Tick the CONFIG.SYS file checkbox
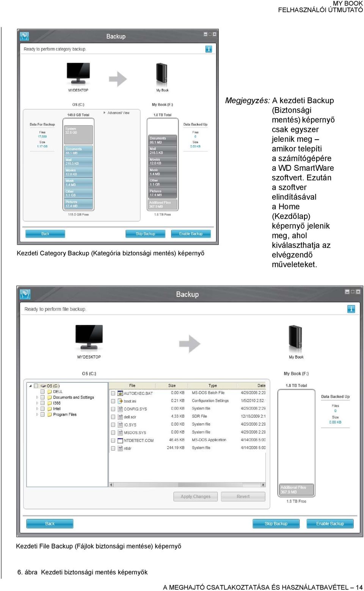 click(x=113, y=409)
